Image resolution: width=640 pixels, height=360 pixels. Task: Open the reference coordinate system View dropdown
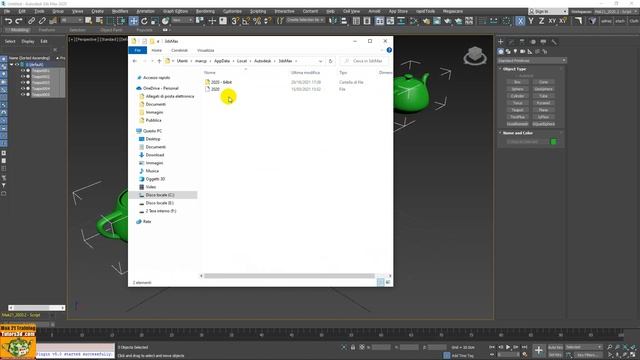182,20
